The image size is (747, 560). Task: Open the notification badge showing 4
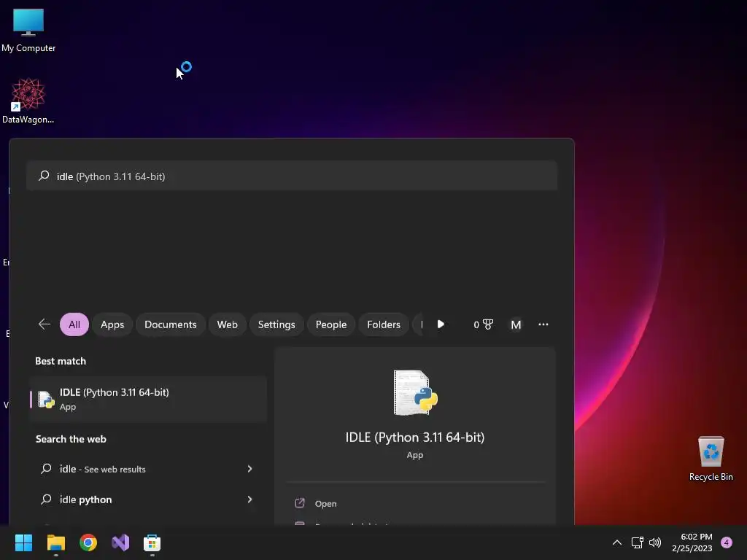point(727,542)
